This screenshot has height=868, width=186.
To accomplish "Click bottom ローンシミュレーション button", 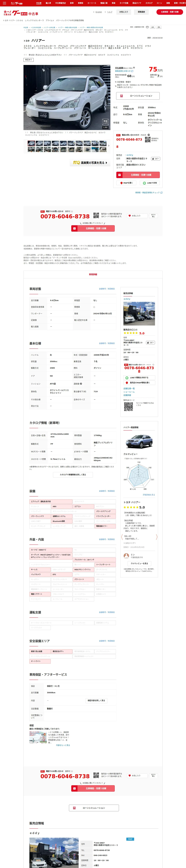I will pos(94,808).
